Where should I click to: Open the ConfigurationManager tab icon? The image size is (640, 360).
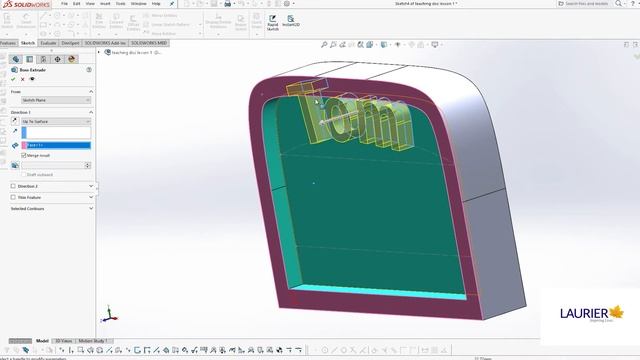43,59
